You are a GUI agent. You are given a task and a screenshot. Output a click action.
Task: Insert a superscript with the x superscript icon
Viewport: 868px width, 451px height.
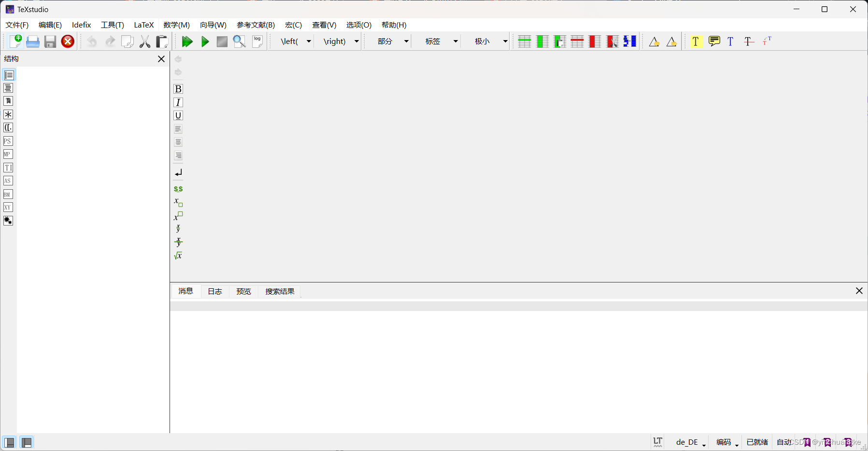(x=178, y=216)
